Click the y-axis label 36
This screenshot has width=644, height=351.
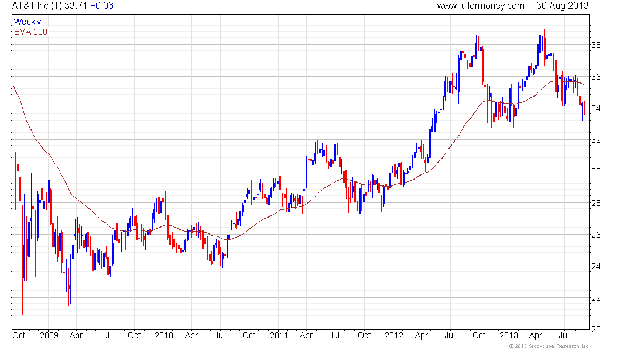pos(595,77)
